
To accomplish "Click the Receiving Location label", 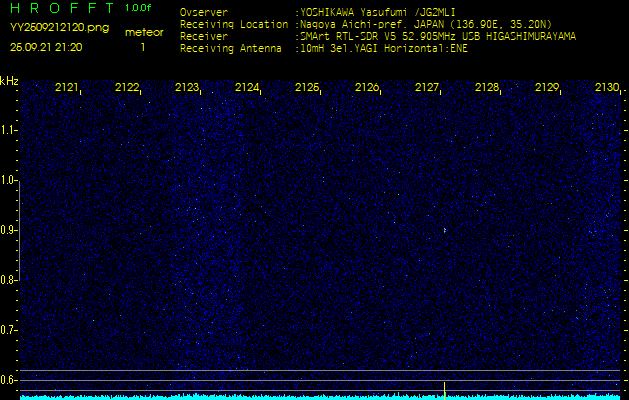I will click(234, 24).
